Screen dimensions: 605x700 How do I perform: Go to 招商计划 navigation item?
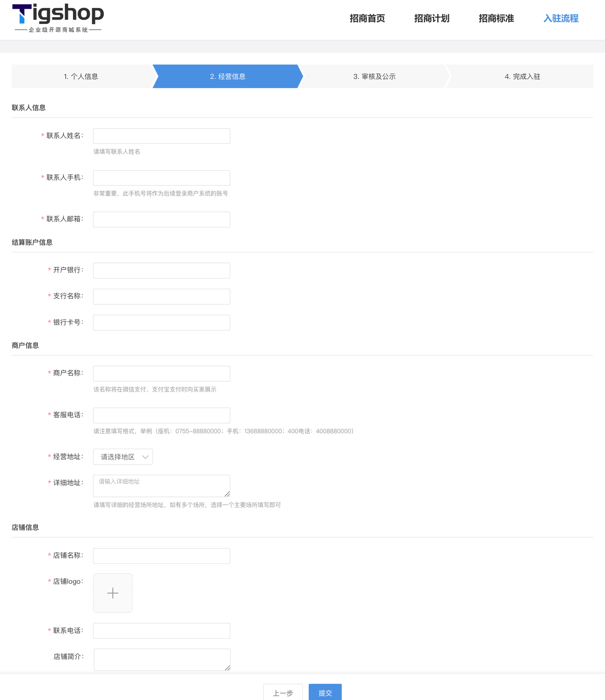pos(431,19)
